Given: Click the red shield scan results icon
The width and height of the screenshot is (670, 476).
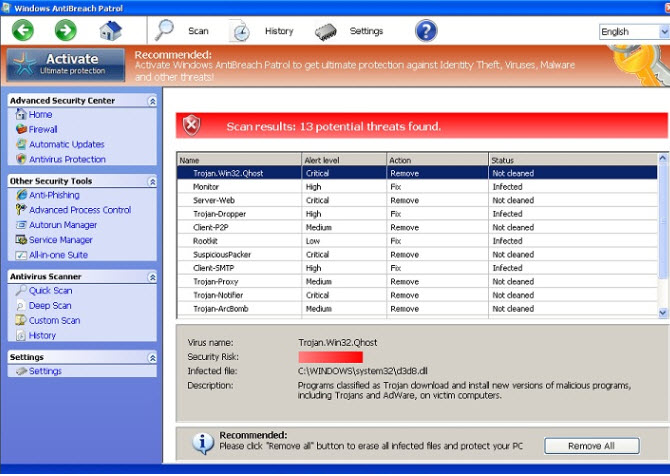Looking at the screenshot, I should [193, 125].
